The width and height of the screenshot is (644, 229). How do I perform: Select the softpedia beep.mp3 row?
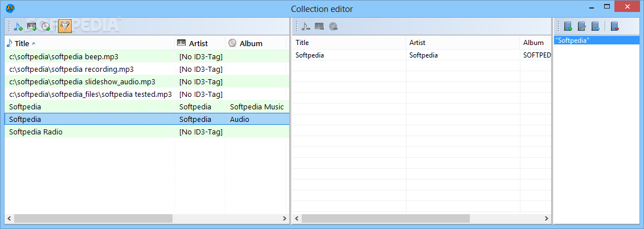[x=147, y=57]
